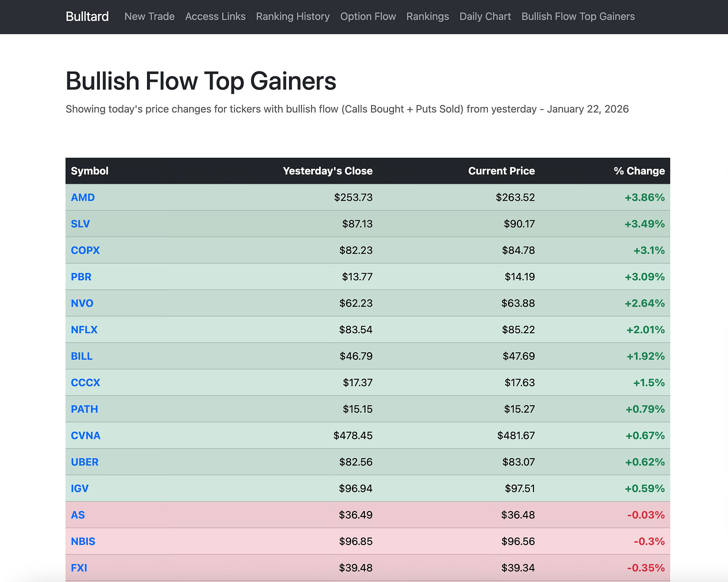
Task: Click IGV's current price $97.51
Action: [519, 489]
